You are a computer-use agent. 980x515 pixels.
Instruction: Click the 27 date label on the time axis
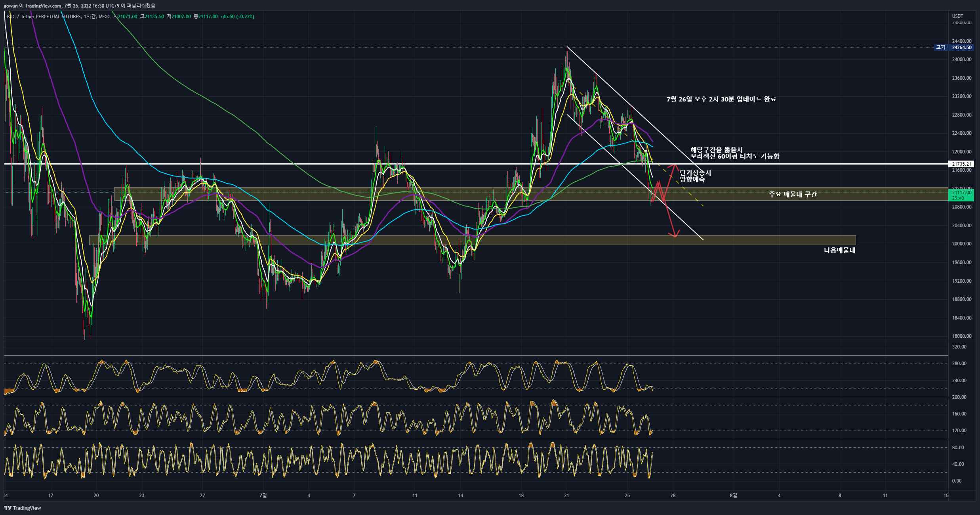[x=202, y=496]
